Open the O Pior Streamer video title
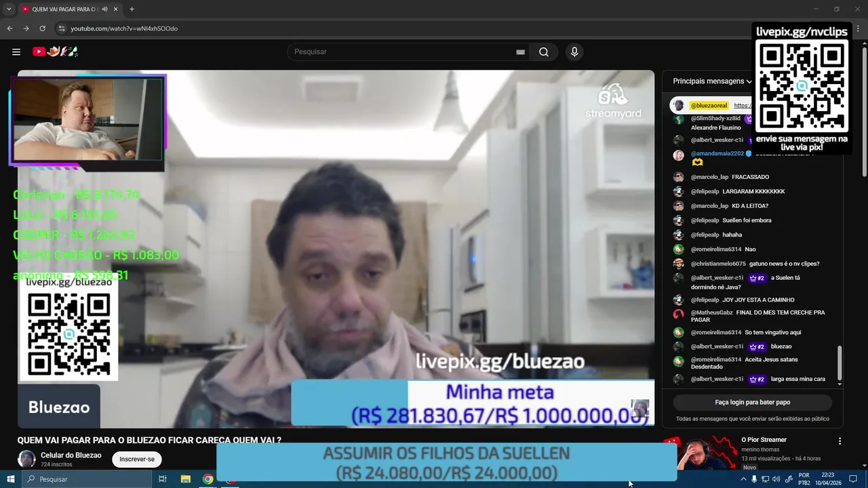 [764, 440]
